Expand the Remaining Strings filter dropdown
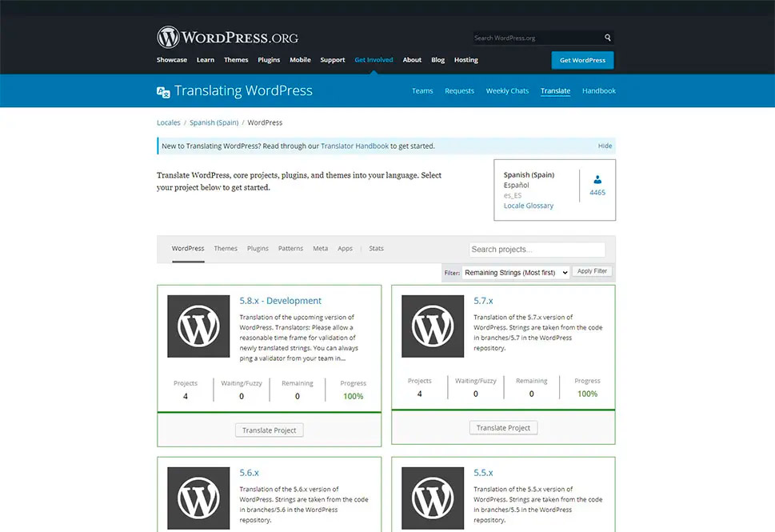This screenshot has width=775, height=532. 516,272
